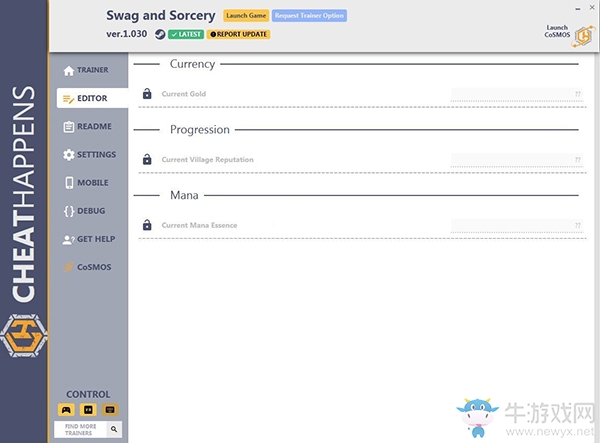
Task: Click the Current Mana Essence value field
Action: click(517, 225)
